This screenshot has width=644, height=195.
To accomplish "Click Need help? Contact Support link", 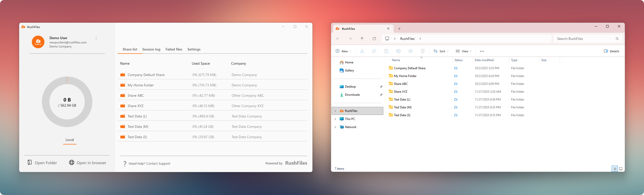I will [149, 163].
